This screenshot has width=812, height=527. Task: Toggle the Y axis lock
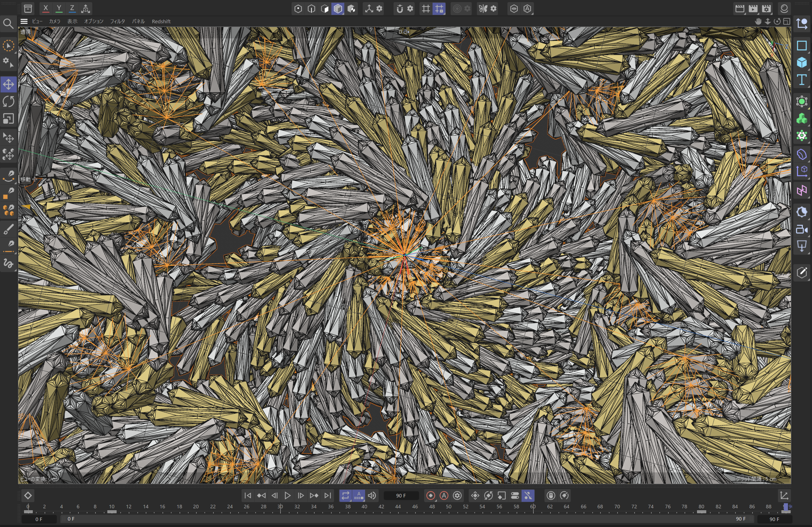tap(59, 9)
